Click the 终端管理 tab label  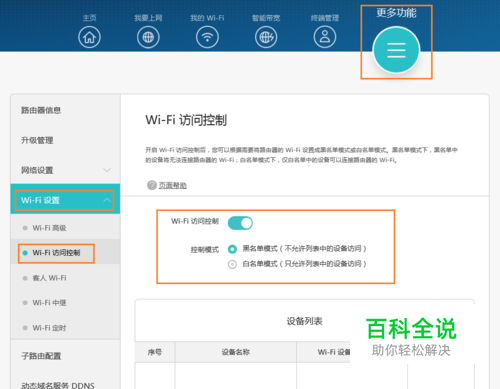click(x=325, y=18)
